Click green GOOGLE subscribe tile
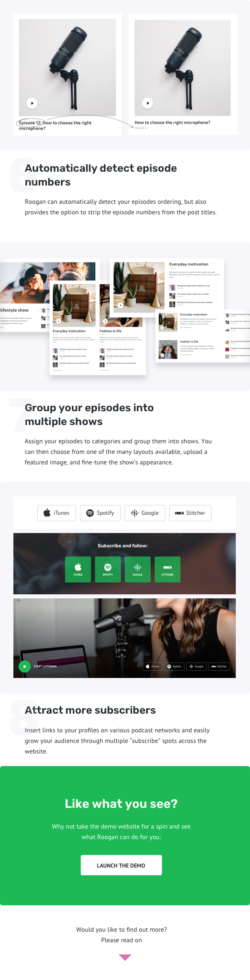250x980 pixels. click(138, 569)
